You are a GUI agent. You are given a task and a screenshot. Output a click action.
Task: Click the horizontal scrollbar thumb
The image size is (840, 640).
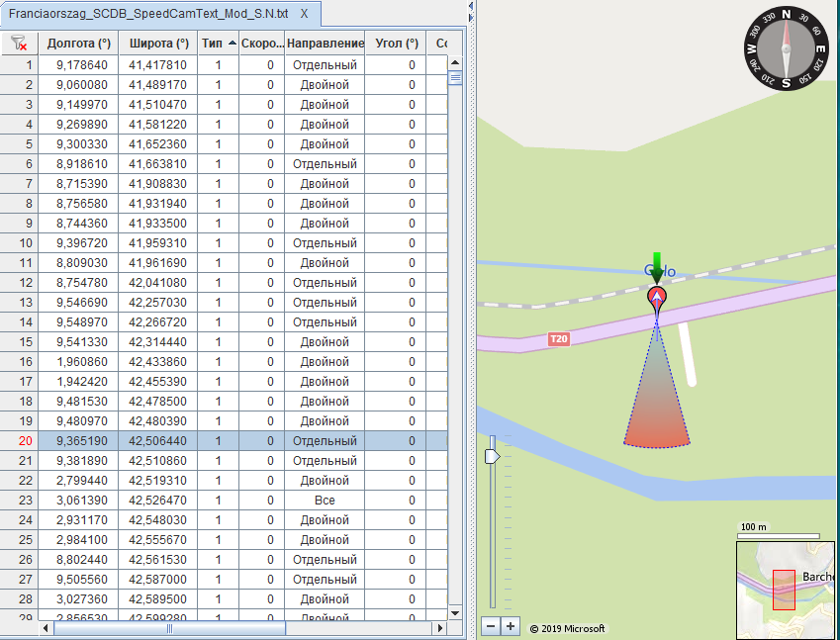point(170,628)
